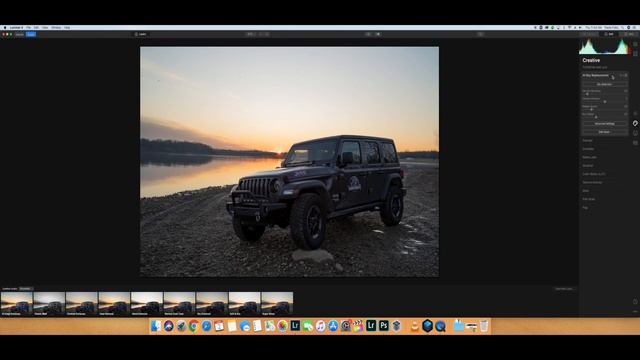The width and height of the screenshot is (640, 360).
Task: Collapse the AI Sky Replacement tool header
Action: [x=595, y=76]
